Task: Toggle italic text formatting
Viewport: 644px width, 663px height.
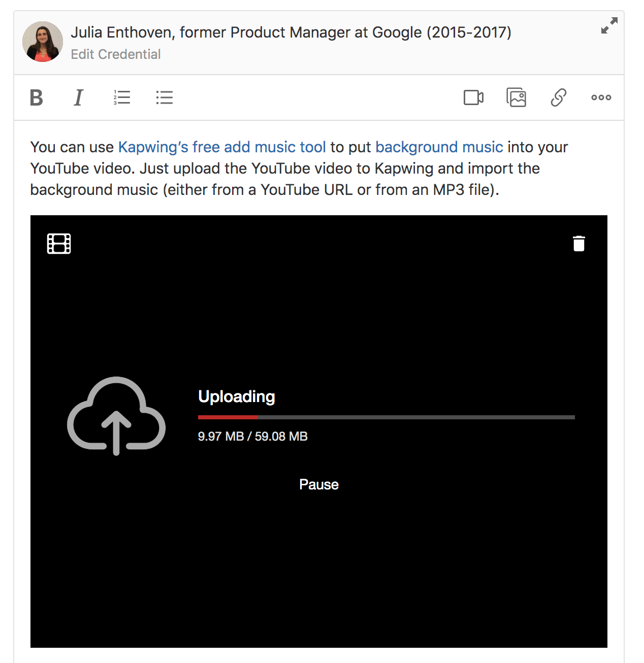Action: (x=78, y=97)
